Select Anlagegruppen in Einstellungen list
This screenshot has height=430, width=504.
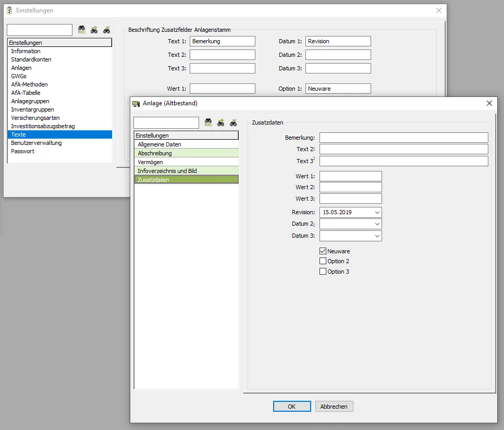tap(60, 101)
